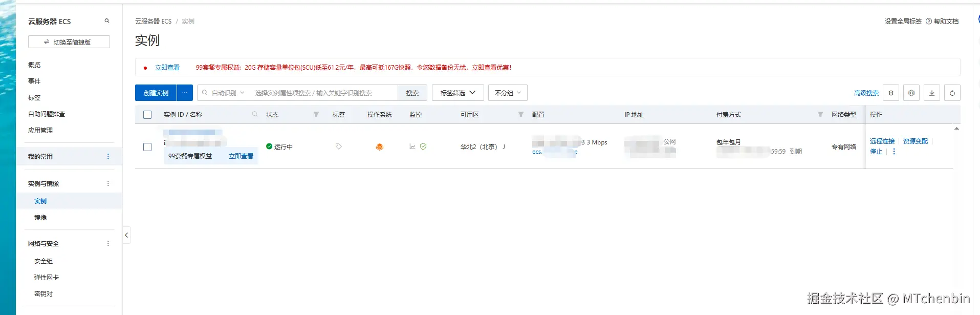The width and height of the screenshot is (980, 315).
Task: Click the instance tag icon
Action: pyautogui.click(x=338, y=146)
